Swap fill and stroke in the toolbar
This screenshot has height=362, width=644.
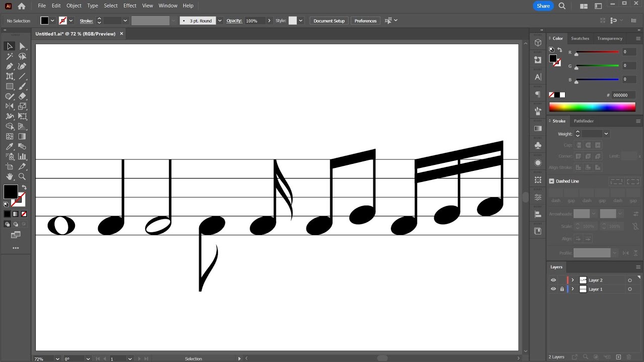24,188
